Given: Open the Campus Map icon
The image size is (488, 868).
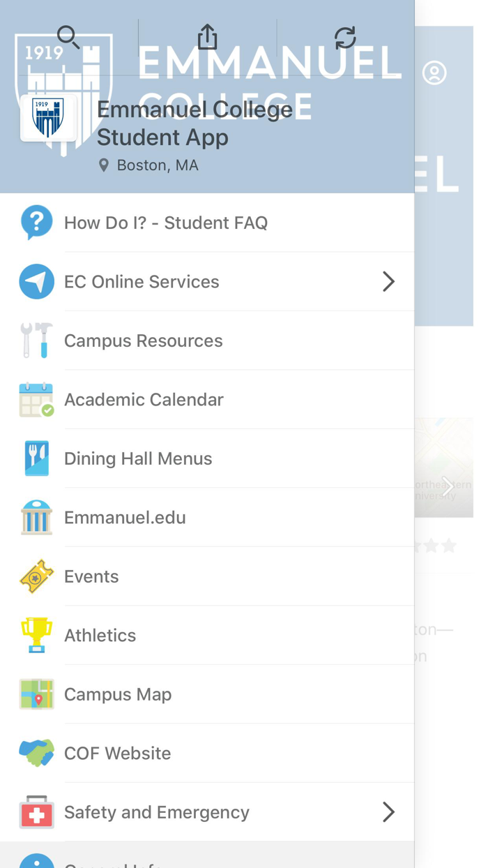Looking at the screenshot, I should (x=36, y=694).
